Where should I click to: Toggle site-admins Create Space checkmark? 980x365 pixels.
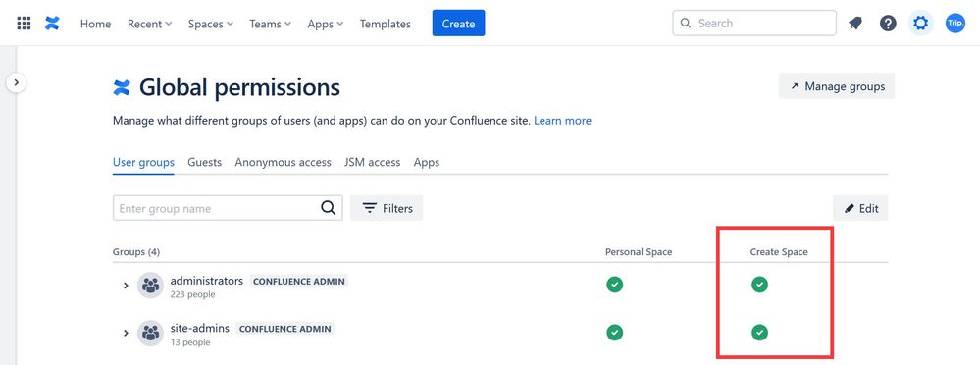[x=760, y=332]
